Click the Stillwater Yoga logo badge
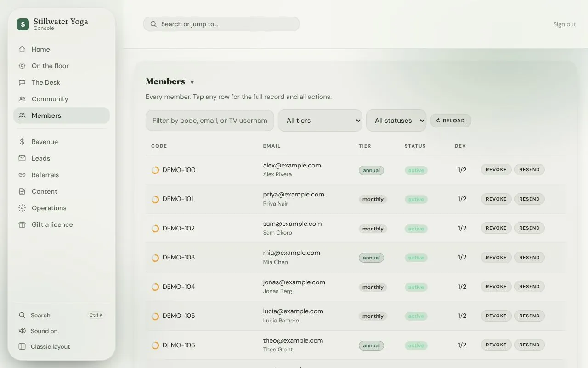This screenshot has height=368, width=588. click(23, 24)
